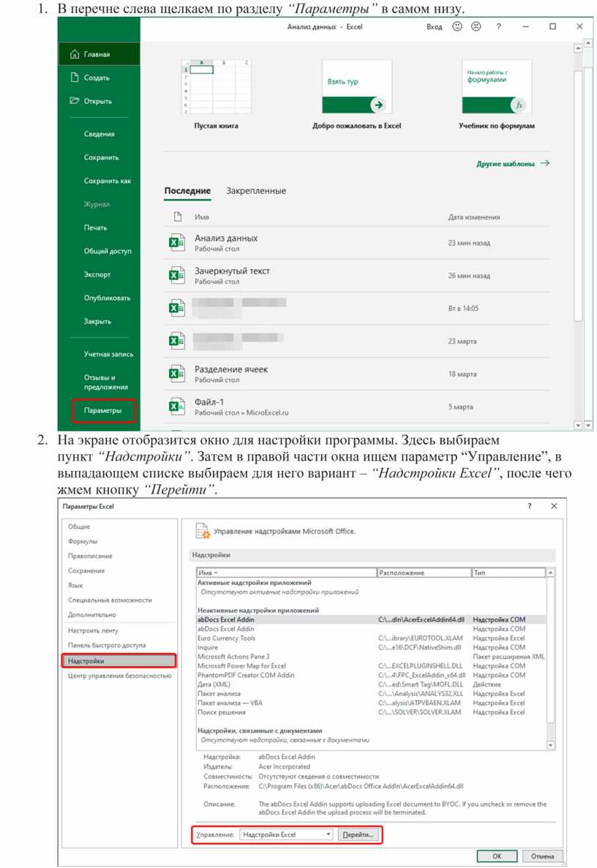Select Закрыть in the backstage menu

click(97, 321)
